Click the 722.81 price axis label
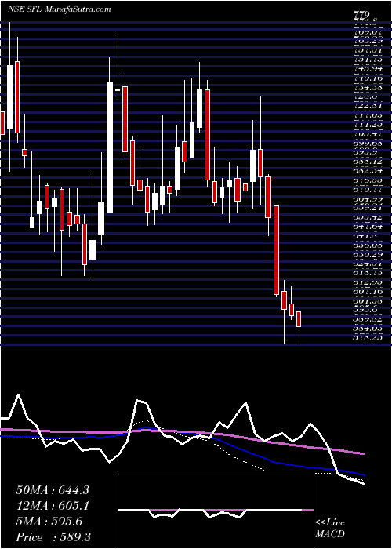 (x=368, y=106)
